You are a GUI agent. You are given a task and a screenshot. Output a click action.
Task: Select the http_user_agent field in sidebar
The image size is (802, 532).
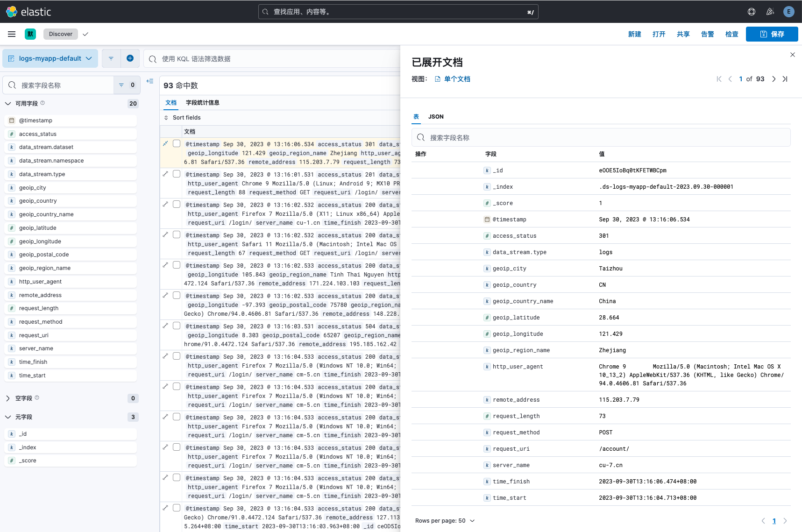click(71, 282)
